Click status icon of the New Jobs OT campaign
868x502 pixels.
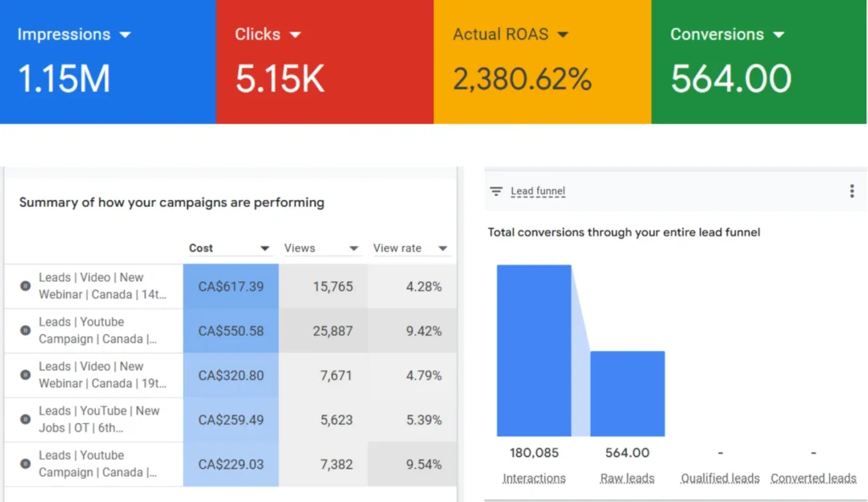coord(25,420)
